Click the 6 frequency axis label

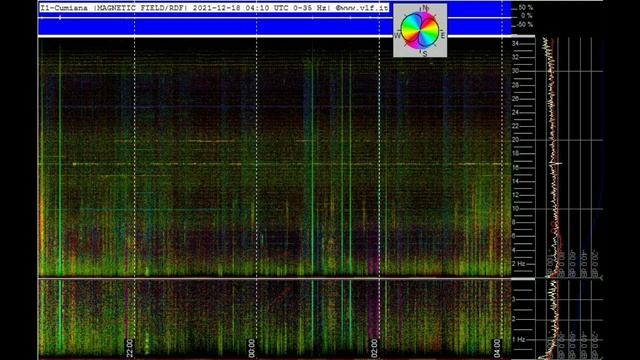[x=513, y=236]
